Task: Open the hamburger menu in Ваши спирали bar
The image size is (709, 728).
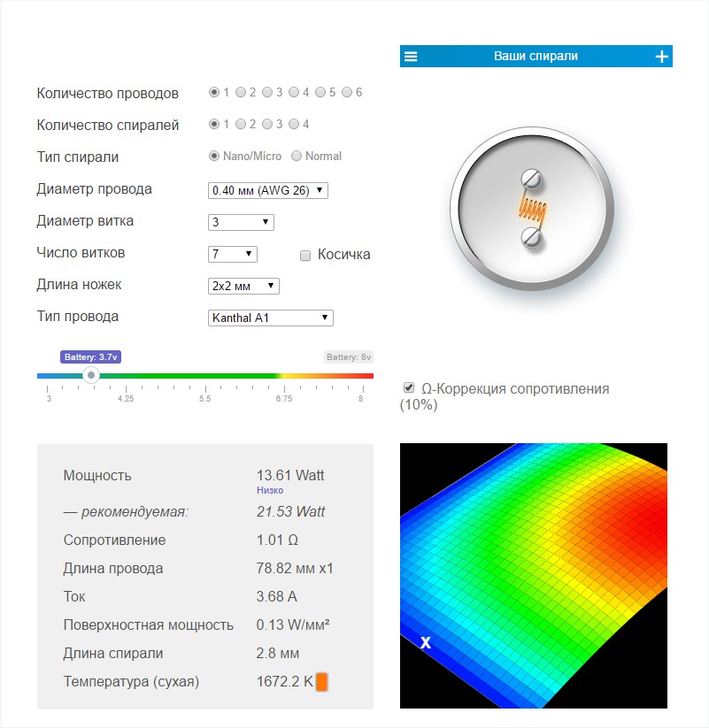Action: click(x=411, y=57)
